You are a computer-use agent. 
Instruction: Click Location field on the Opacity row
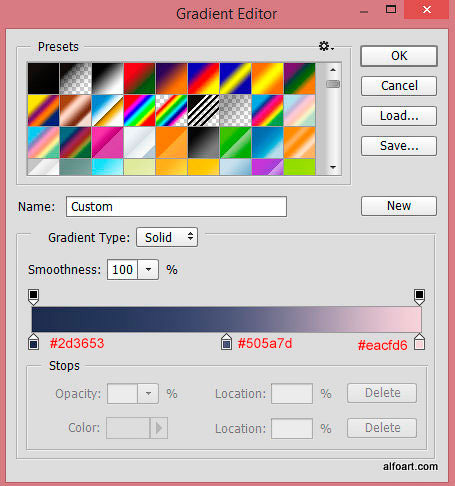(x=292, y=394)
